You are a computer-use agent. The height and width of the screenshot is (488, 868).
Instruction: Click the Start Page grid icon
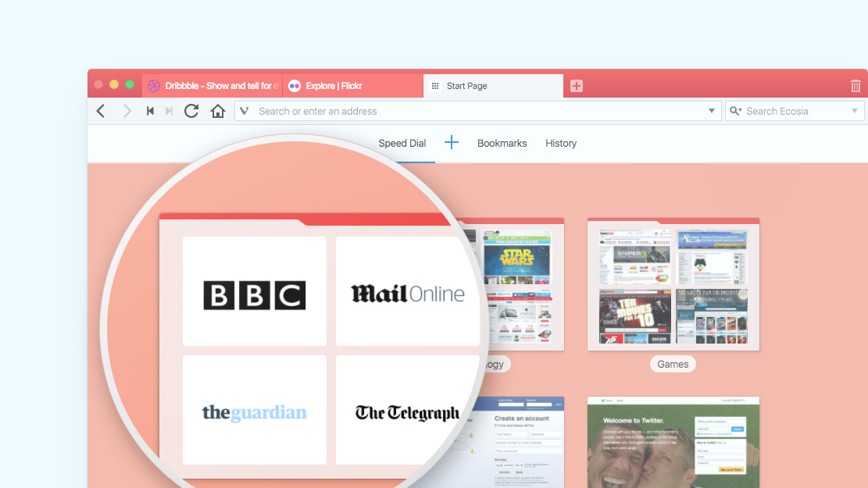coord(435,86)
